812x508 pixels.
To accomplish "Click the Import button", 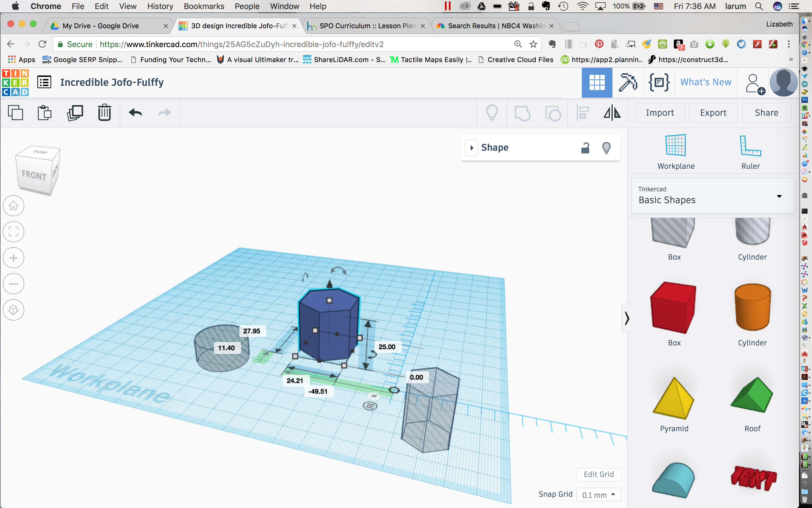I will pyautogui.click(x=660, y=113).
